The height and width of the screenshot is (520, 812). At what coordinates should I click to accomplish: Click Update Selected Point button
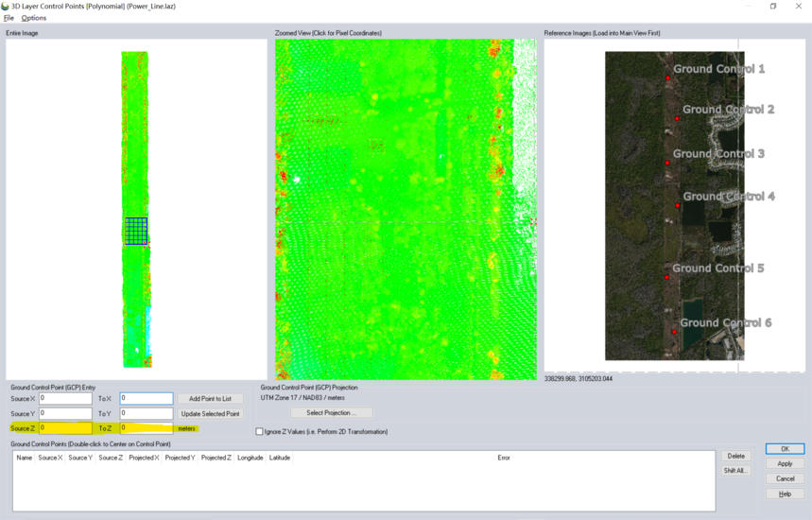[210, 413]
